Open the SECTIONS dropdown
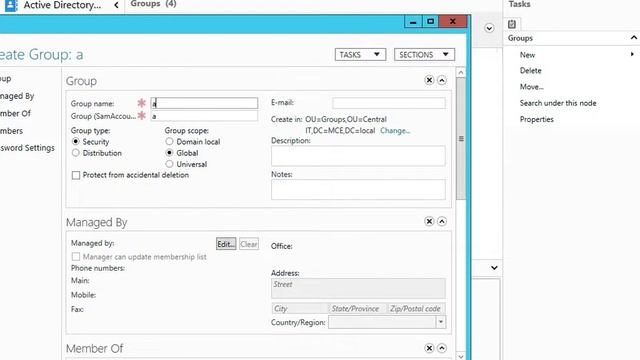Viewport: 640px width, 360px height. pos(424,55)
